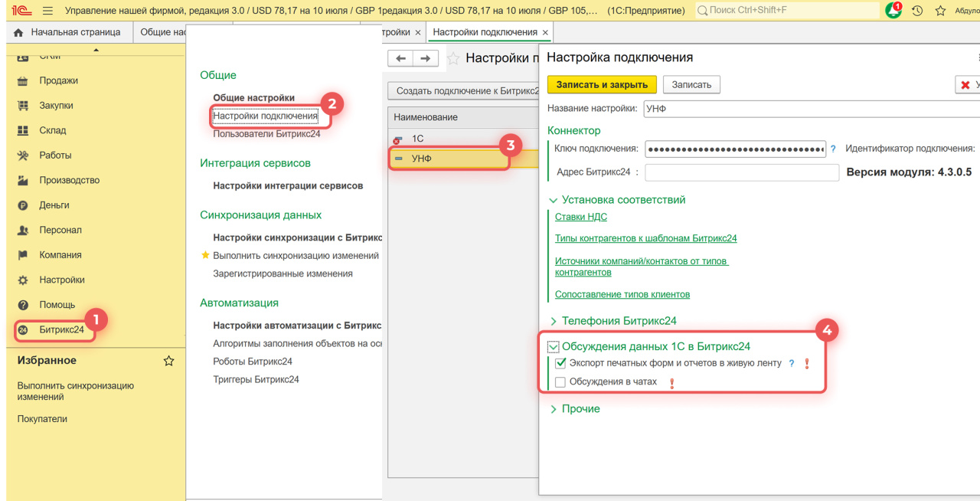
Task: Collapse Обсуждения данных 1С в Битрикс24 section
Action: point(554,347)
